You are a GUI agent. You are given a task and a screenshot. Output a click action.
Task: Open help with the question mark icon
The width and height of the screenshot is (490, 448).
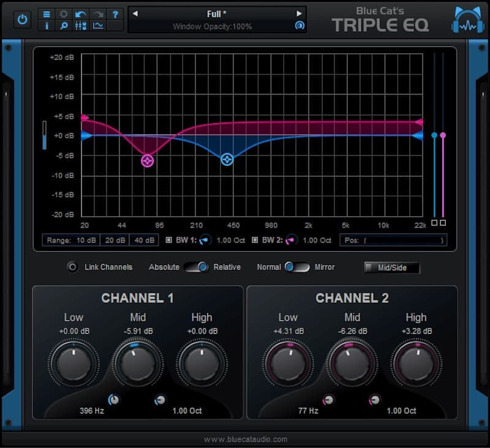[115, 13]
